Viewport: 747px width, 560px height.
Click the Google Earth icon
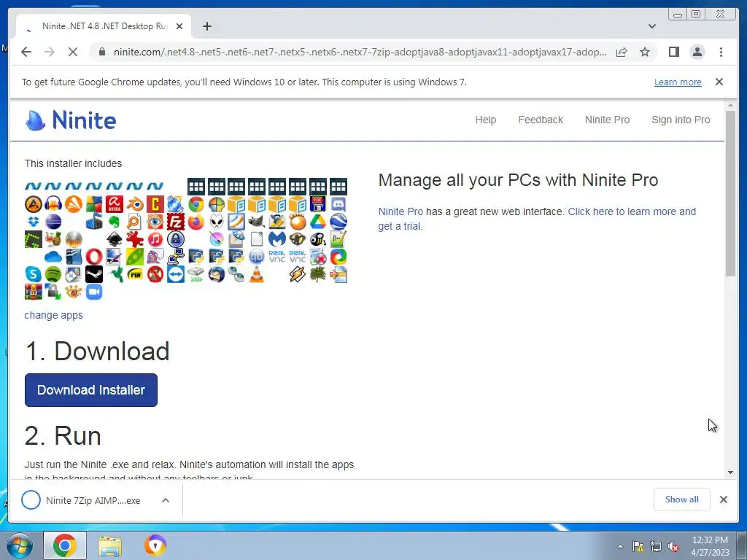point(338,222)
